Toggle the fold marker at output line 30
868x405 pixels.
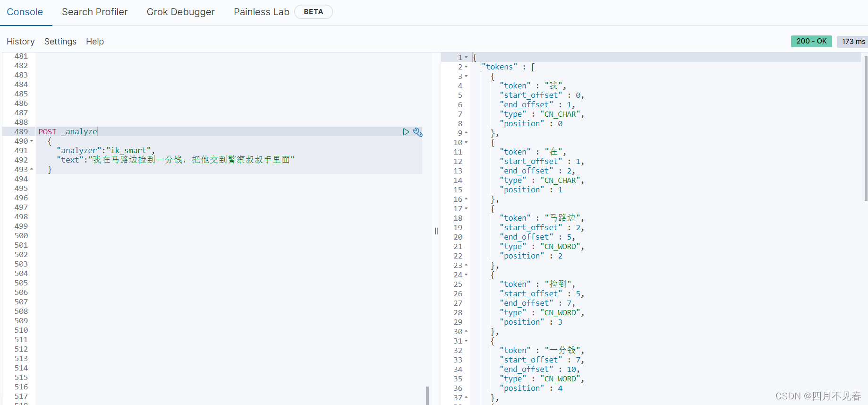(466, 331)
